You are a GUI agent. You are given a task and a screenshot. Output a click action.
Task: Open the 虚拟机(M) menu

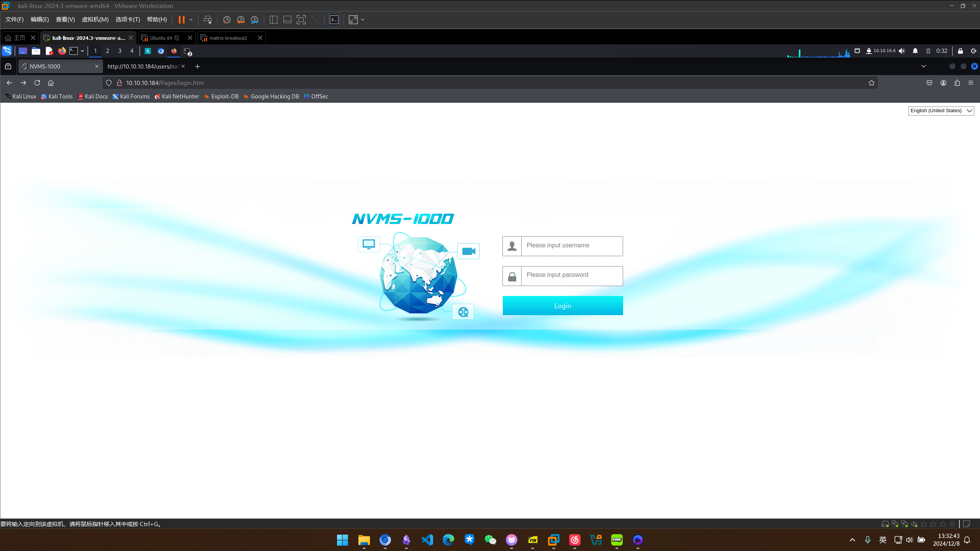click(95, 20)
